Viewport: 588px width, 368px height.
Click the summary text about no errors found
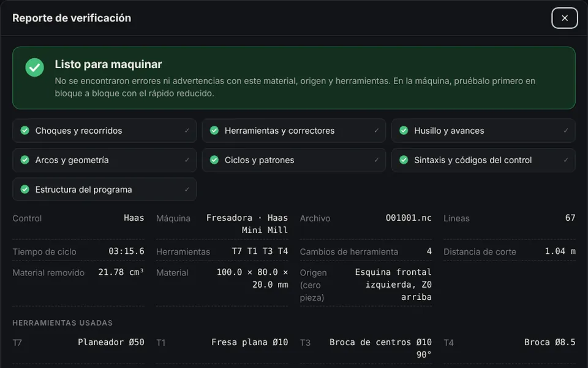click(x=295, y=87)
